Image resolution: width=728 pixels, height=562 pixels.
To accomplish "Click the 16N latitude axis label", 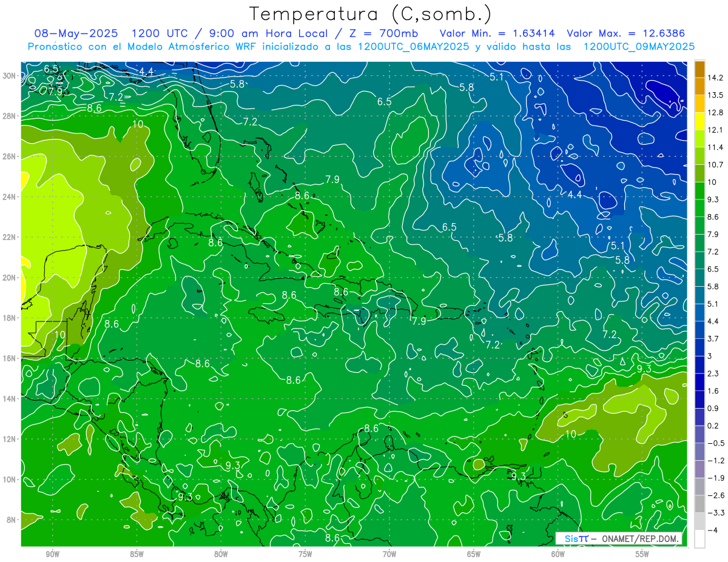I will coord(9,358).
